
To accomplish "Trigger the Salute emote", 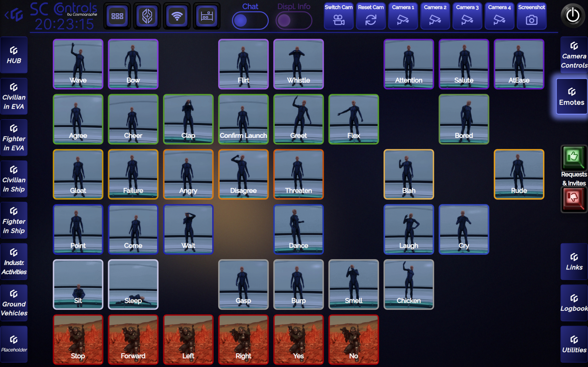I will point(464,64).
